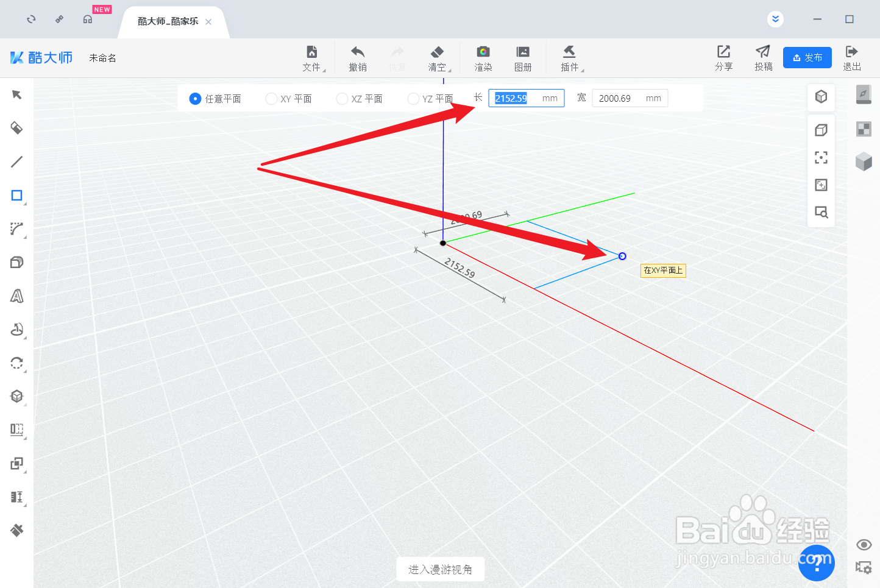This screenshot has height=588, width=880.
Task: Open the 清空 dropdown
Action: point(438,58)
